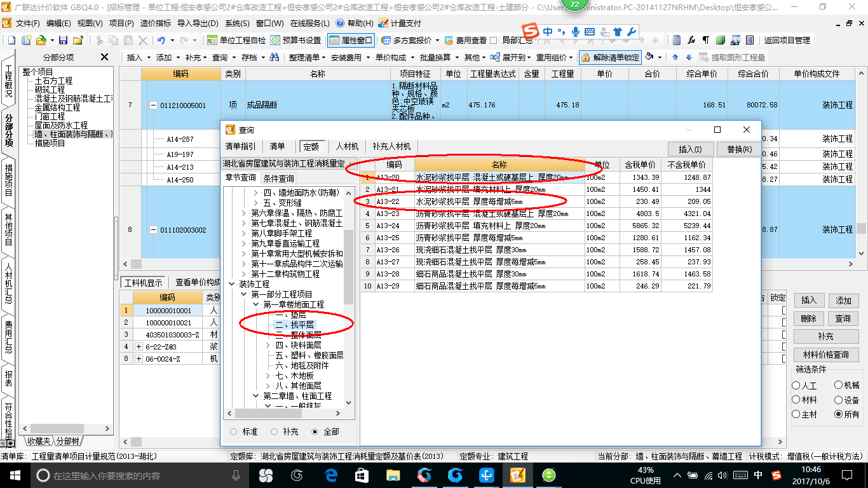The width and height of the screenshot is (868, 488).
Task: Toggle the 属性窗口 properties window button
Action: coord(351,40)
